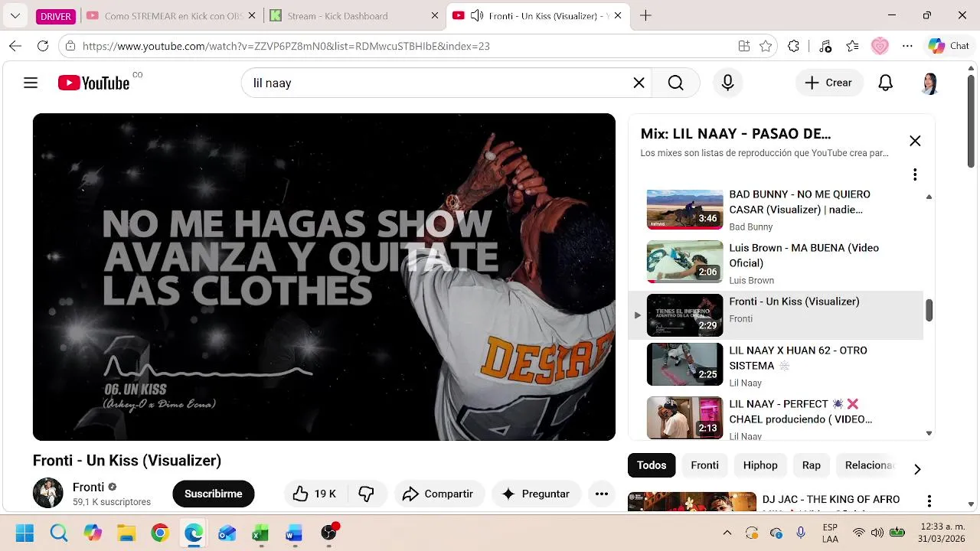Switch to the Como STREMEAR en Kick tab

coord(170,15)
